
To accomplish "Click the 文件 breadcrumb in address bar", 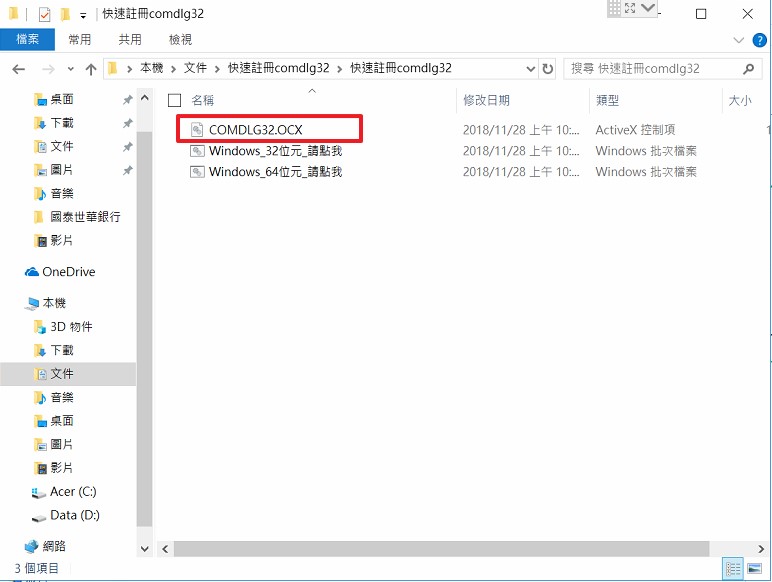I will 195,68.
